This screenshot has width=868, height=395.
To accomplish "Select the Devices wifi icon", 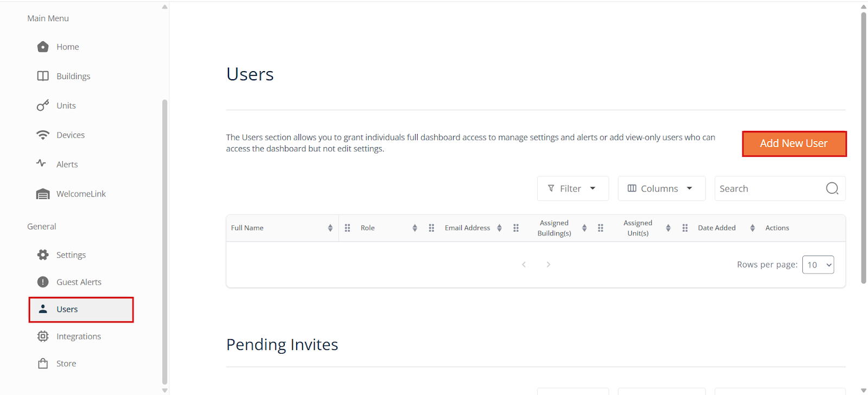I will [43, 135].
